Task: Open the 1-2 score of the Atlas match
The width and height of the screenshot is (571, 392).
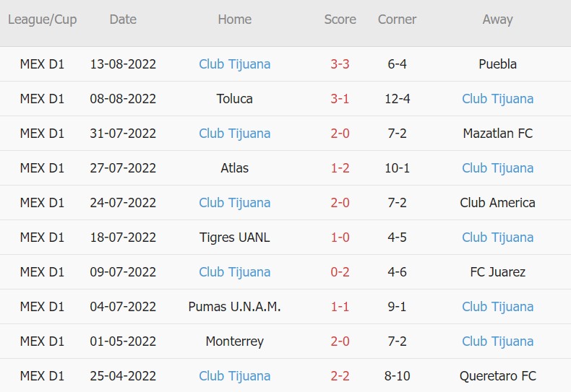Action: pos(340,168)
